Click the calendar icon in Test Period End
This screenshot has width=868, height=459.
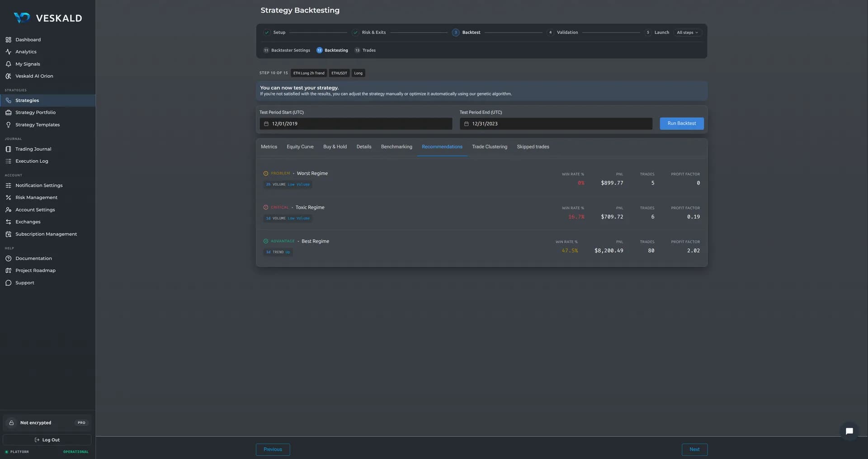[466, 124]
